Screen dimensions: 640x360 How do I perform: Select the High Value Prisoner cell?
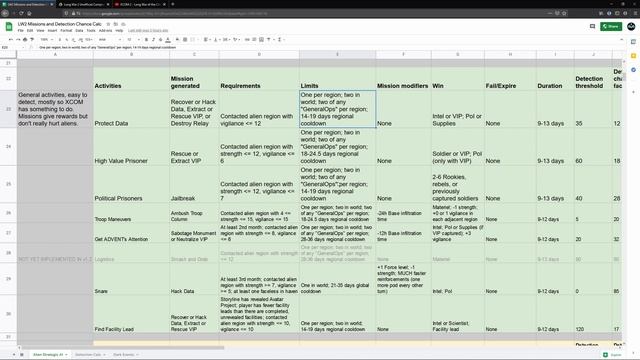pyautogui.click(x=131, y=147)
